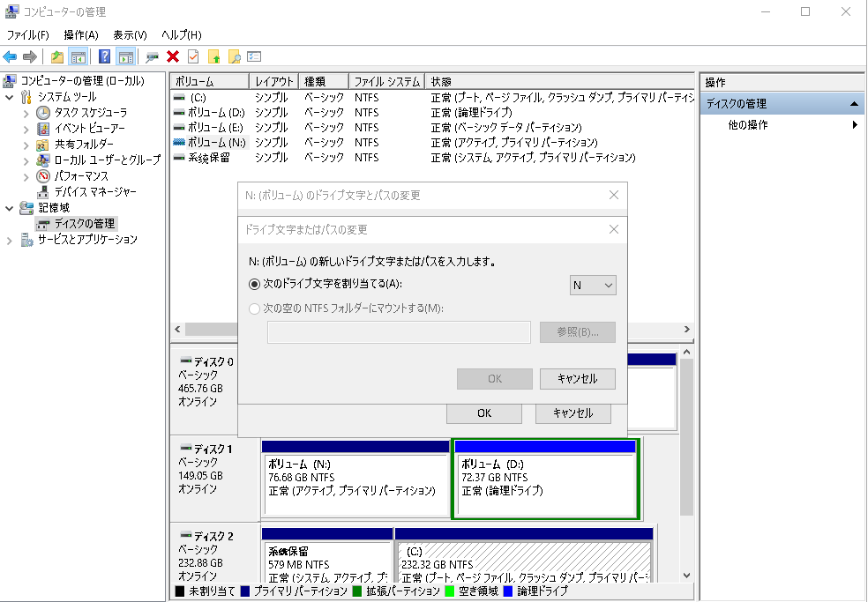Click the blue Back navigation arrow
868x602 pixels.
[10, 56]
